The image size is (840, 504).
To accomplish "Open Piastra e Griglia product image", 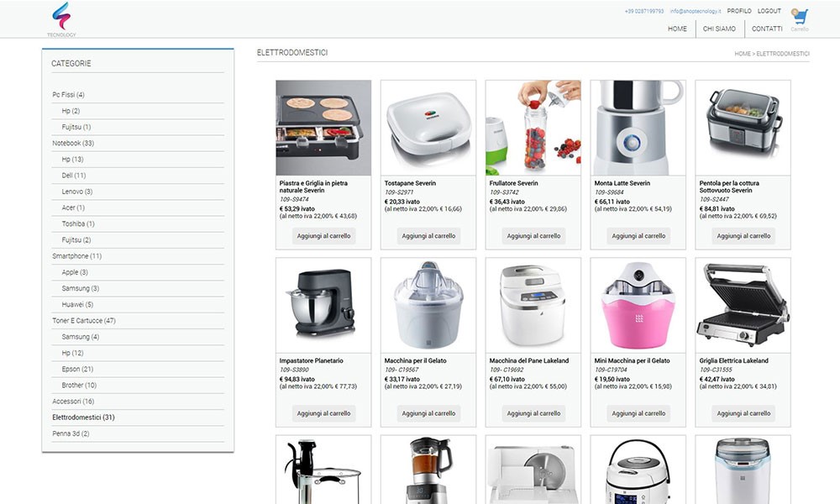I will (x=323, y=128).
